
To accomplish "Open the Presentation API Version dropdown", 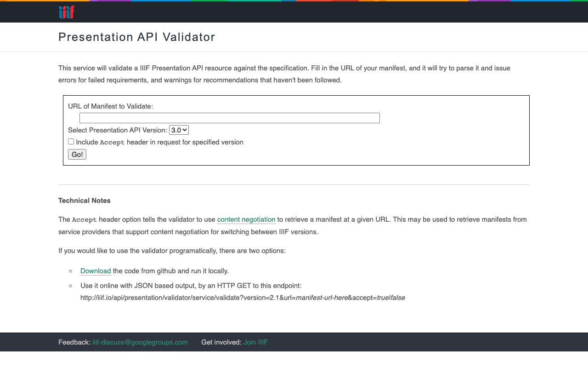I will [x=178, y=130].
